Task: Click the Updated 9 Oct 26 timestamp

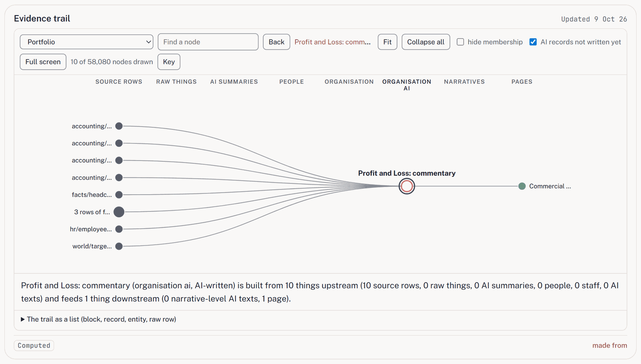Action: [x=594, y=19]
